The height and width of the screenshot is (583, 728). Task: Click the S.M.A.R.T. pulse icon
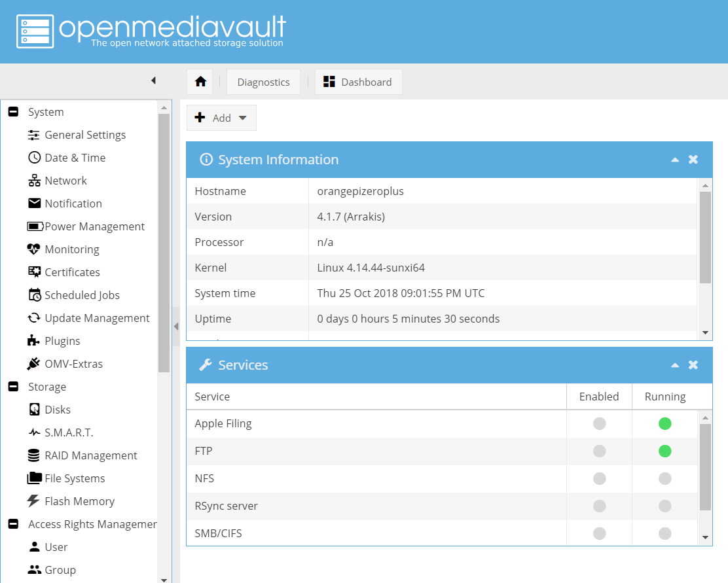coord(34,433)
